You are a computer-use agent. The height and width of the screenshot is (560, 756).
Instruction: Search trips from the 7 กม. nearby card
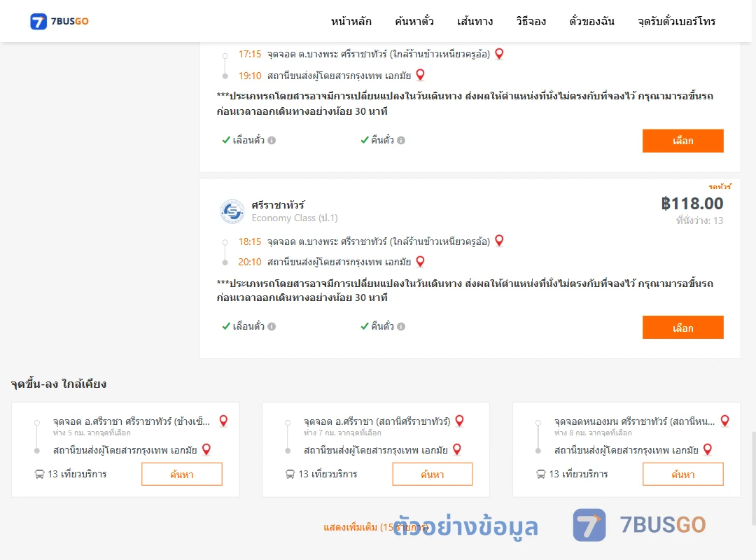433,474
